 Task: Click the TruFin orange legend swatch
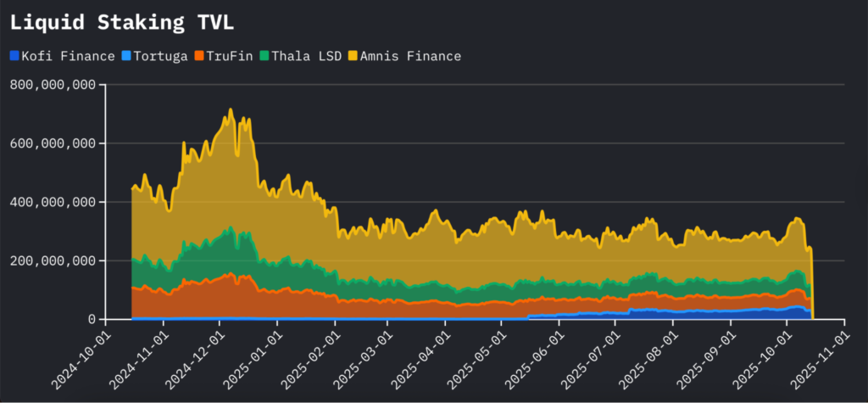click(x=198, y=56)
